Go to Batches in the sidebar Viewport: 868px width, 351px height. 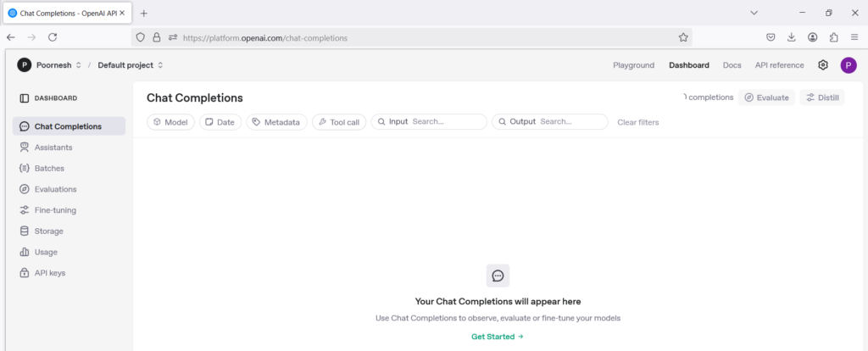pyautogui.click(x=70, y=169)
